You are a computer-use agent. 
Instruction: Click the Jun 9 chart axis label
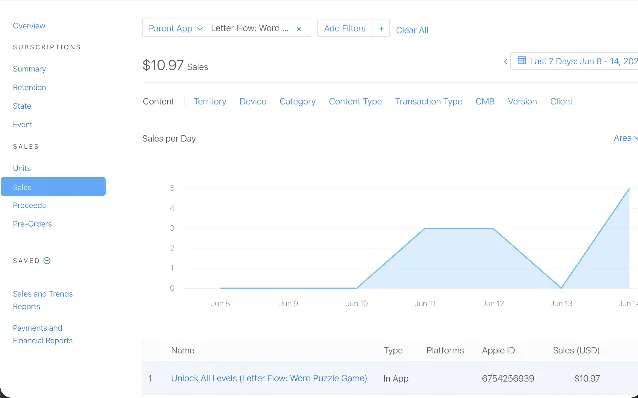coord(288,304)
